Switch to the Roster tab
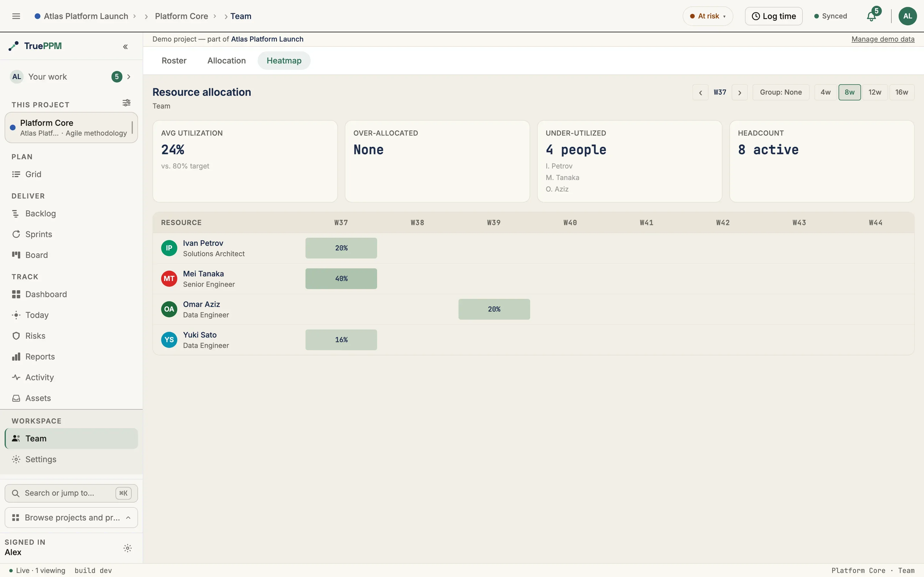Viewport: 924px width, 577px height. [174, 61]
